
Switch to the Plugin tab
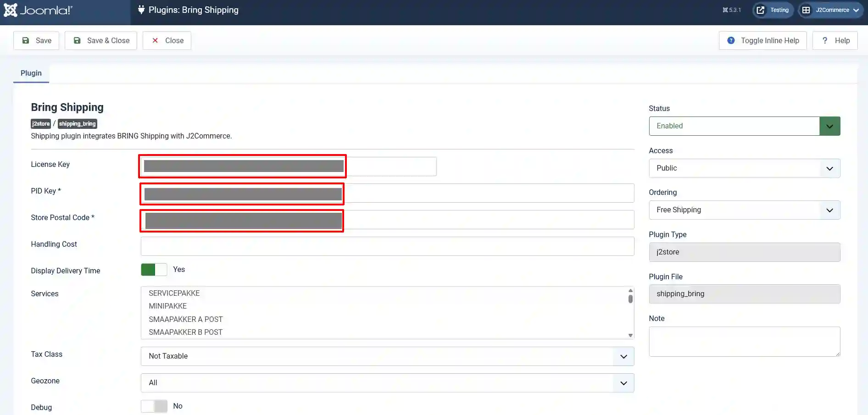pyautogui.click(x=31, y=73)
